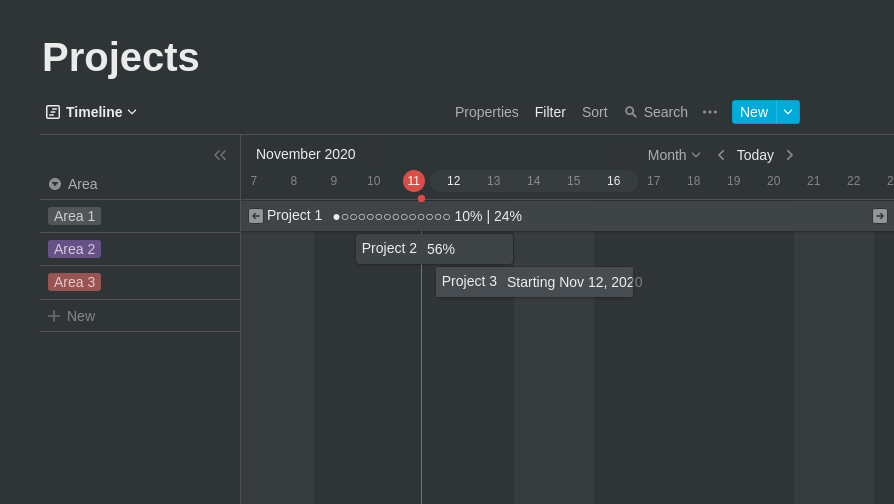The height and width of the screenshot is (504, 894).
Task: Click Project 1 right arrow icon
Action: tap(880, 216)
